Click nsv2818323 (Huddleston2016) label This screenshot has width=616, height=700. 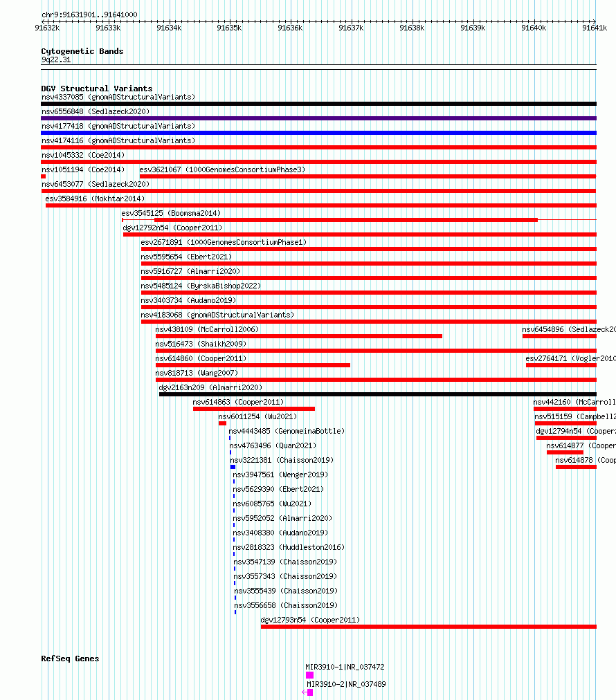tap(289, 547)
